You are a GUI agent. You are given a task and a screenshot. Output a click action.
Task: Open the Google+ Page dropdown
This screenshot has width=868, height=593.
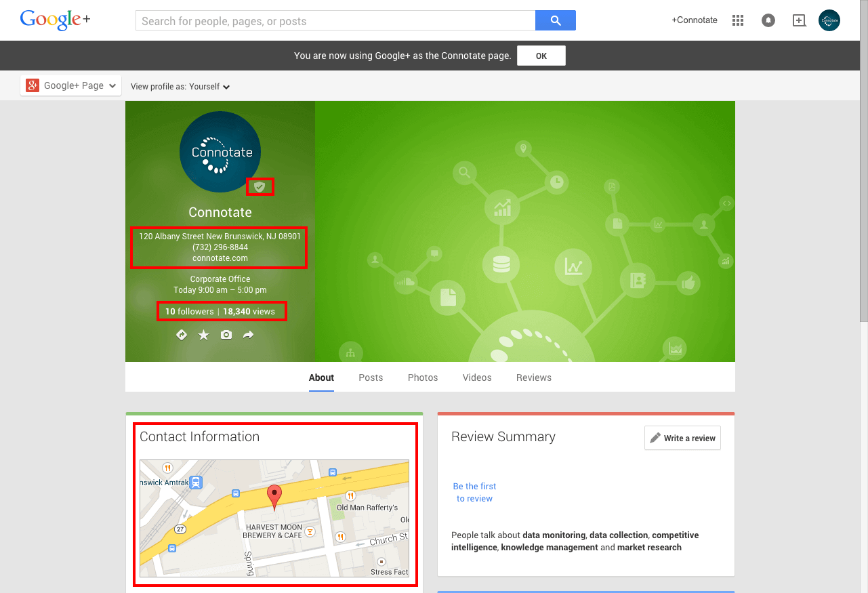(71, 85)
